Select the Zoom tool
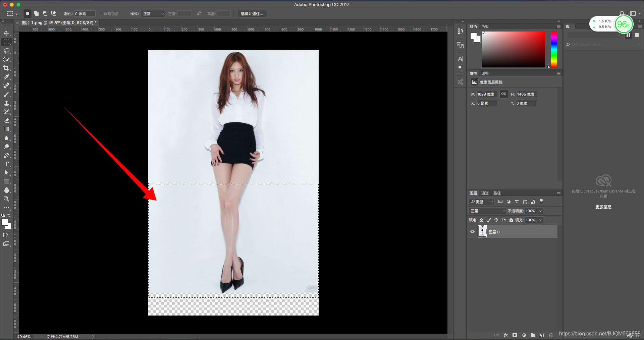644x340 pixels. tap(6, 199)
